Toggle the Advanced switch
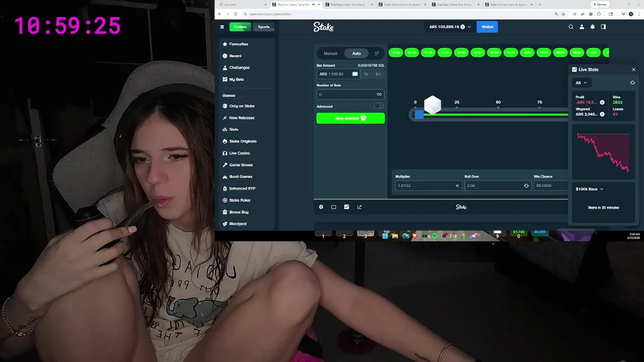 pos(379,106)
